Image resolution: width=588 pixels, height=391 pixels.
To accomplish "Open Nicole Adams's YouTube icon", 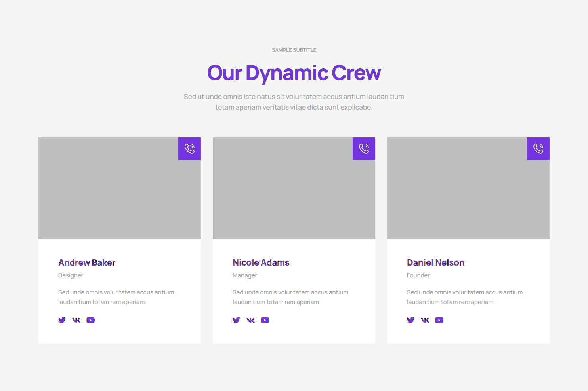I will pos(265,320).
